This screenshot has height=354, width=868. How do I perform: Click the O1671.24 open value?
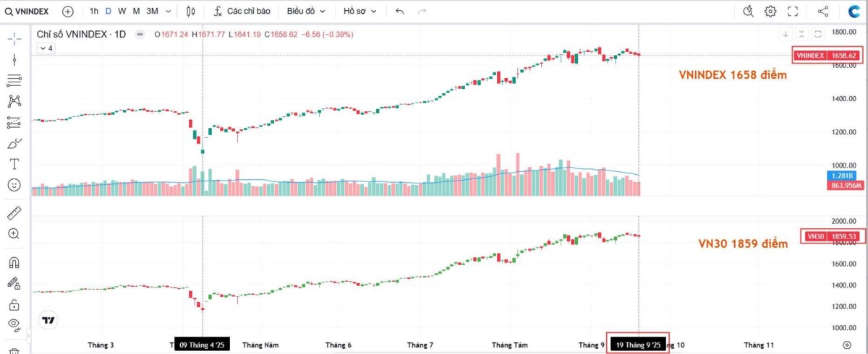click(x=171, y=34)
